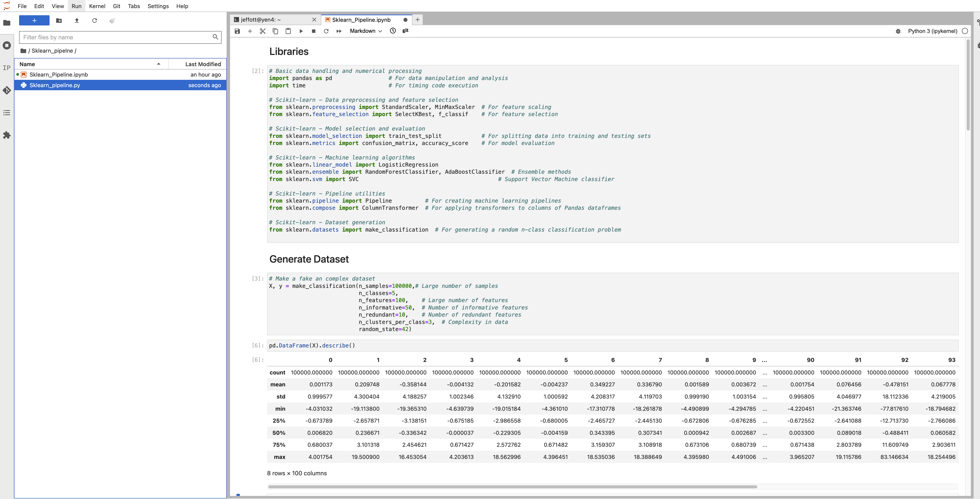Sort files by Last Modified
This screenshot has width=980, height=499.
pyautogui.click(x=202, y=64)
